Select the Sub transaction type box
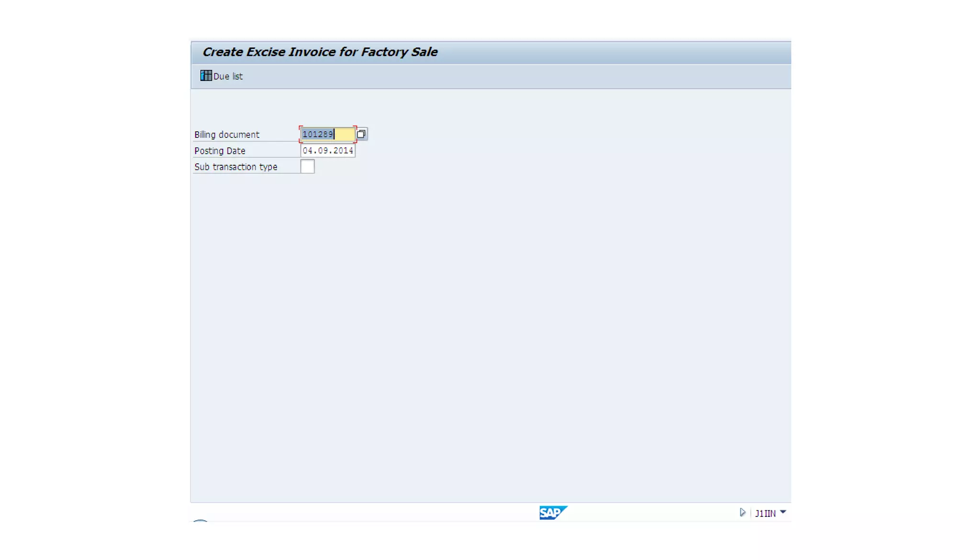The height and width of the screenshot is (560, 980). tap(307, 167)
